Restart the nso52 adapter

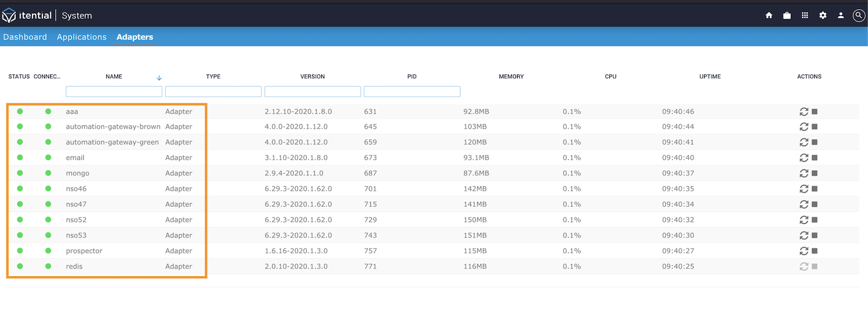[804, 220]
